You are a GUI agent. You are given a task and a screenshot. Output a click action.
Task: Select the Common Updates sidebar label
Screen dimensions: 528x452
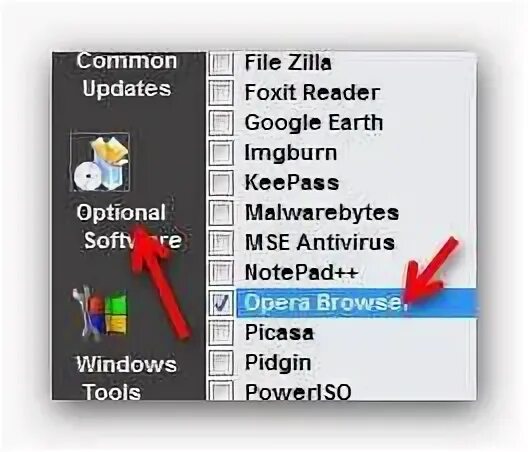pos(127,75)
